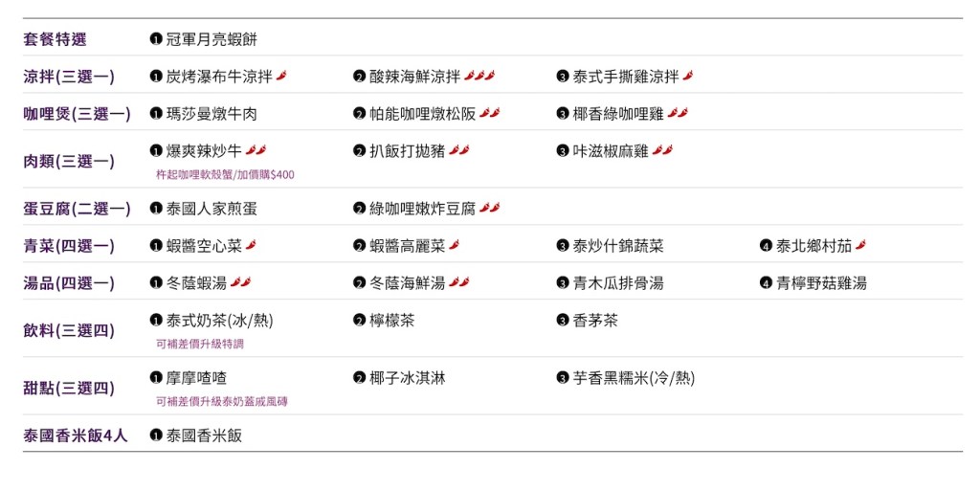The width and height of the screenshot is (980, 491).
Task: Click the 可補差價升級特調 upgrade note
Action: pos(199,344)
